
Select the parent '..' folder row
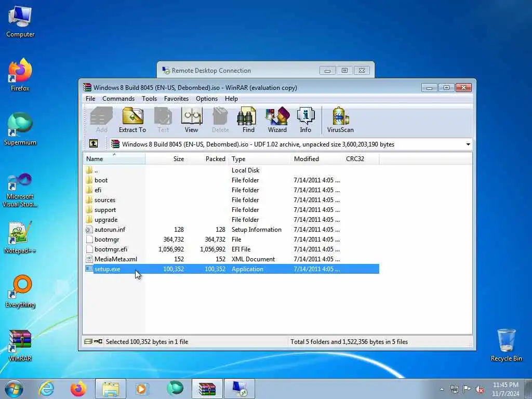231,170
